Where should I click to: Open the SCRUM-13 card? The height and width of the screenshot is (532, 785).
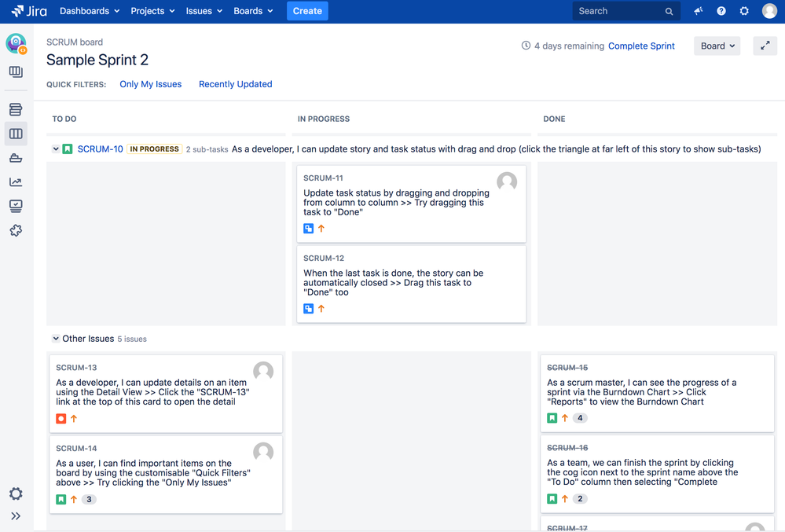coord(166,394)
